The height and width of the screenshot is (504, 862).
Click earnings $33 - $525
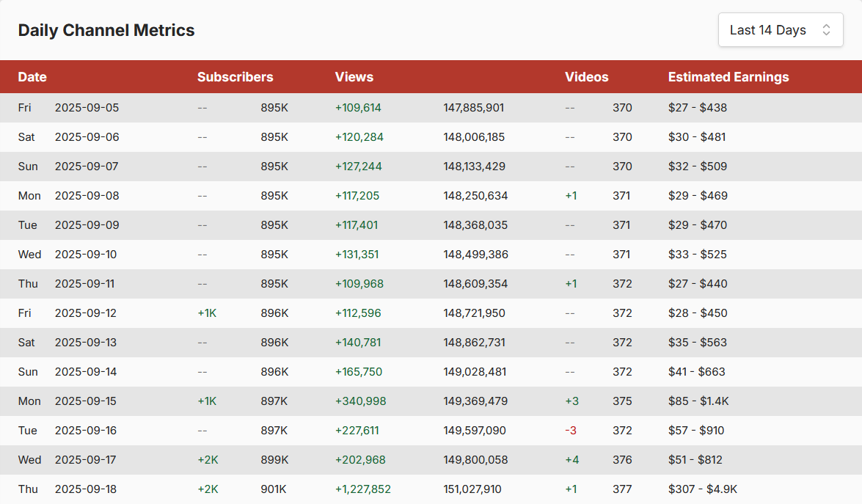pos(698,255)
